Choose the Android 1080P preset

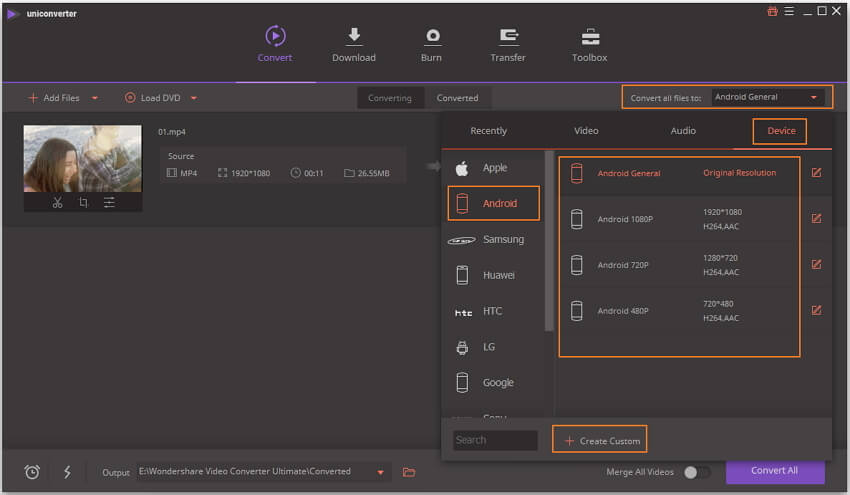point(680,219)
